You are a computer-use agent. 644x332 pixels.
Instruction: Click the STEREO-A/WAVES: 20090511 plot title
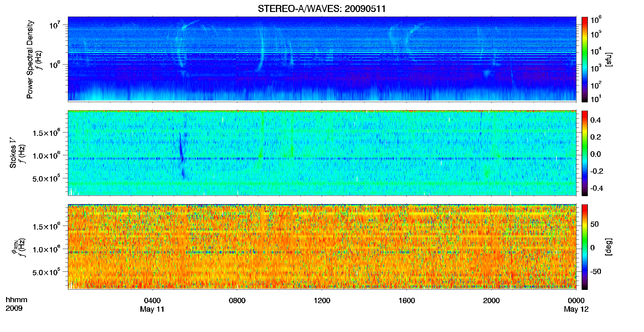point(322,9)
